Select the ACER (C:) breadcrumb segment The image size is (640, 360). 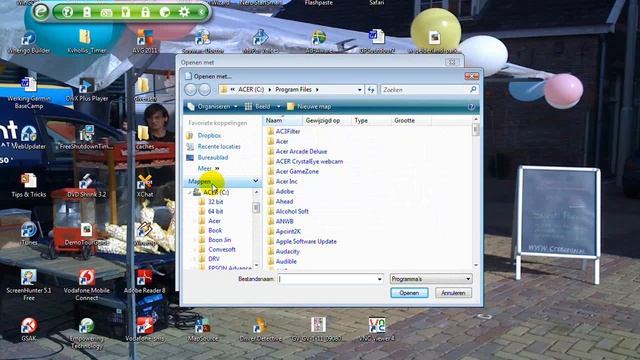click(x=251, y=89)
